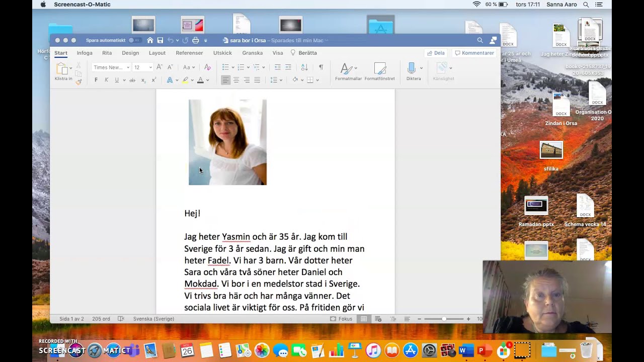Toggle strikethrough formatting
Screen dimensions: 644x362
click(x=132, y=80)
